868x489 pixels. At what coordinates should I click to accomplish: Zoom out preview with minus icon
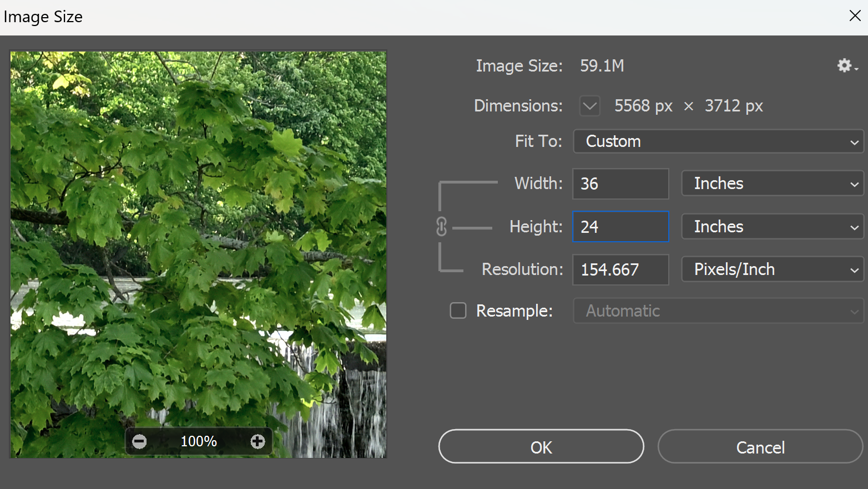coord(139,441)
